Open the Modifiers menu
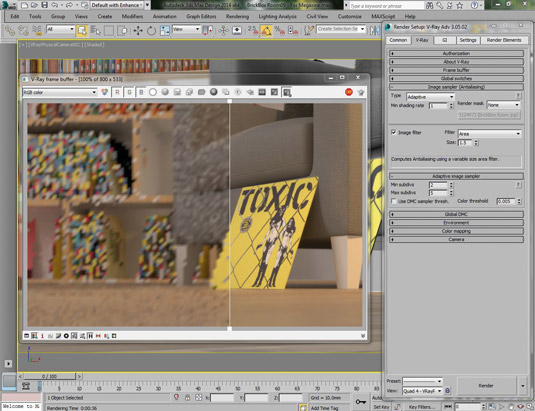 coord(132,16)
